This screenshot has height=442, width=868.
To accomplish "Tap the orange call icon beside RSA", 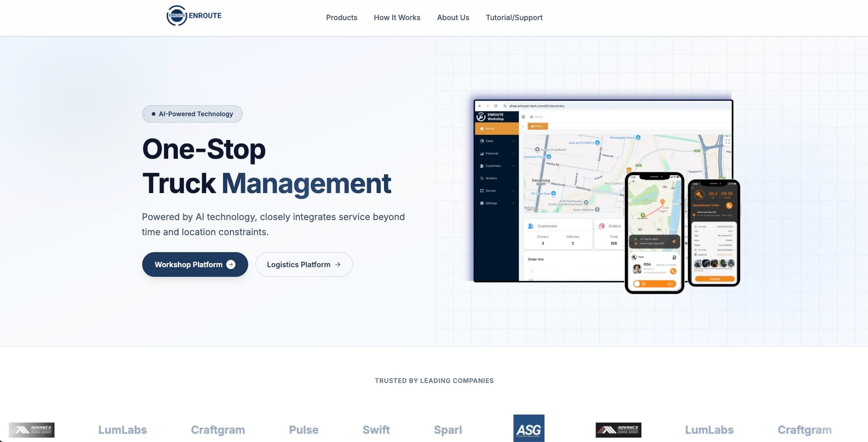I will [x=673, y=271].
